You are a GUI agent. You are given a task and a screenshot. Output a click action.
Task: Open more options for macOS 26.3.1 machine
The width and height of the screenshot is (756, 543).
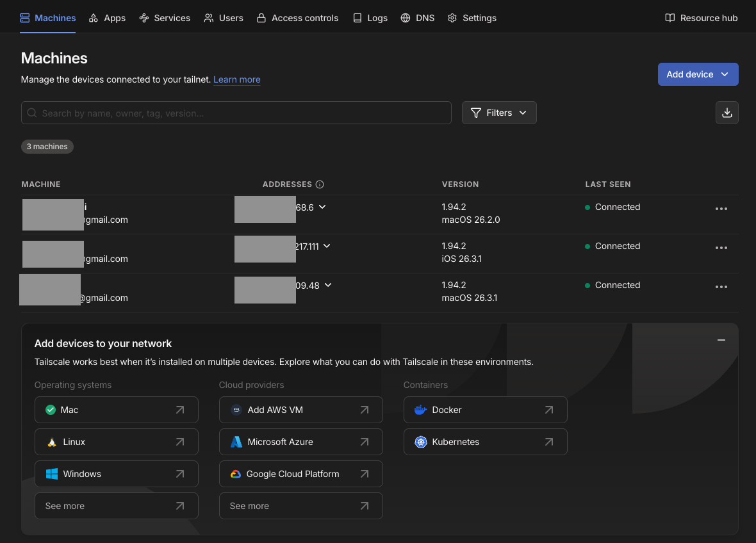coord(721,287)
